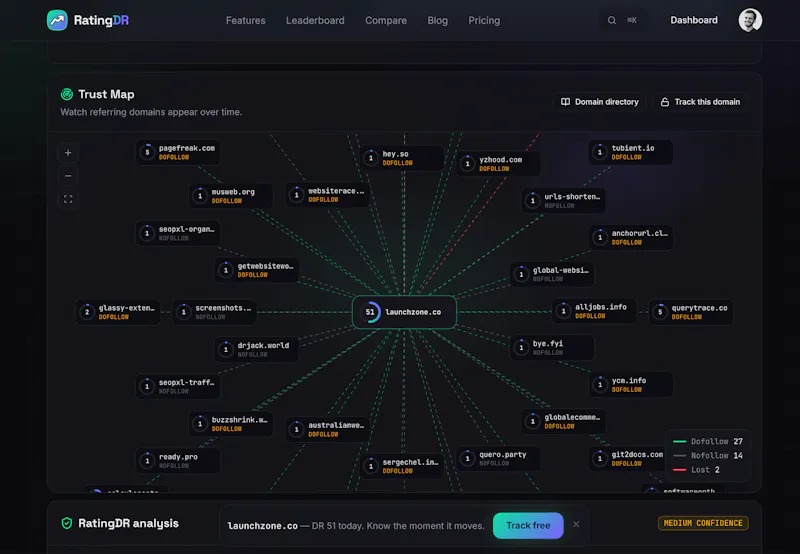The height and width of the screenshot is (554, 800).
Task: Select the seopxl-traff node
Action: click(178, 386)
